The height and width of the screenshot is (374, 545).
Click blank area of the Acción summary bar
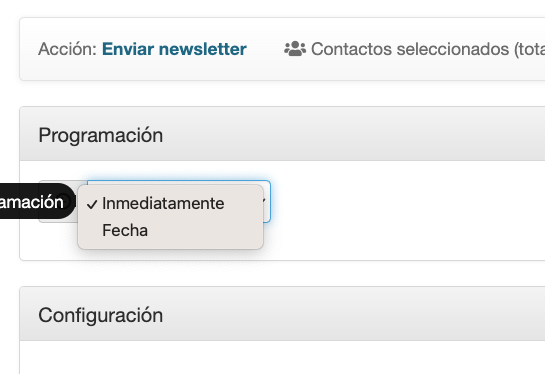coord(265,70)
